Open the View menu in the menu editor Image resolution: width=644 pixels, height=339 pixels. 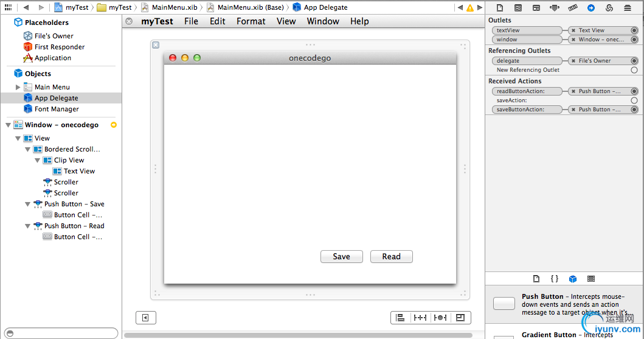[286, 21]
